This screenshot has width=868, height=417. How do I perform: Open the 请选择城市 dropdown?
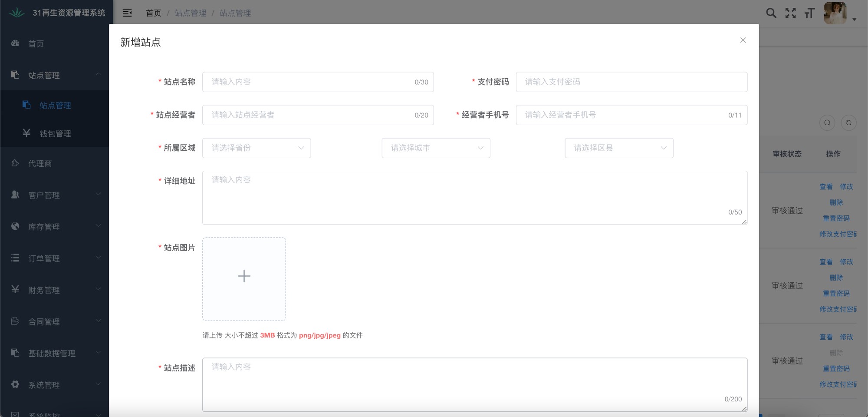[436, 148]
